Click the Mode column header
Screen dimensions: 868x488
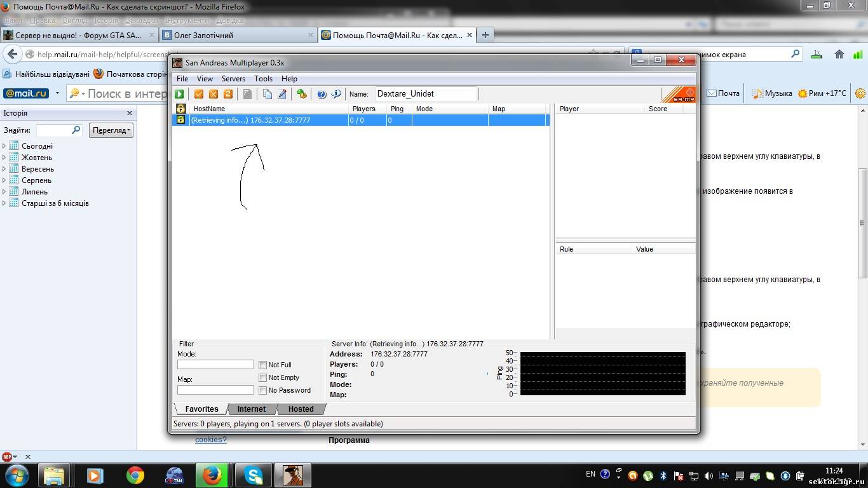click(x=450, y=109)
